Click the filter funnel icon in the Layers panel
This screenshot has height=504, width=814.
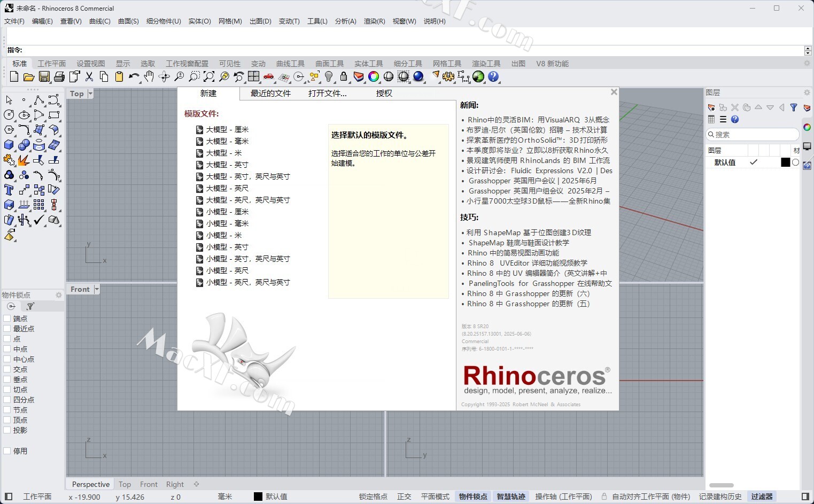pyautogui.click(x=794, y=107)
